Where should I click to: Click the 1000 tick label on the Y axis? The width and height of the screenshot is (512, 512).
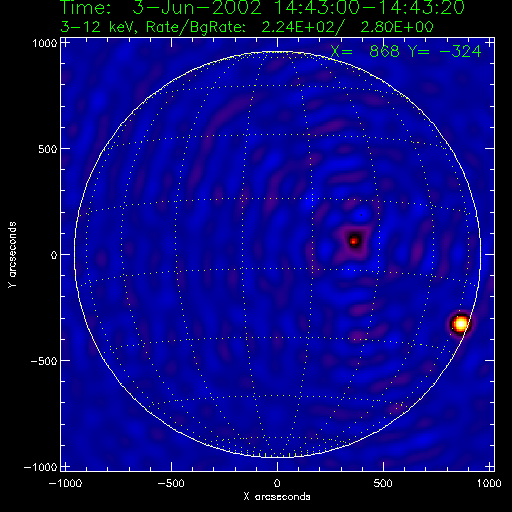pyautogui.click(x=45, y=43)
